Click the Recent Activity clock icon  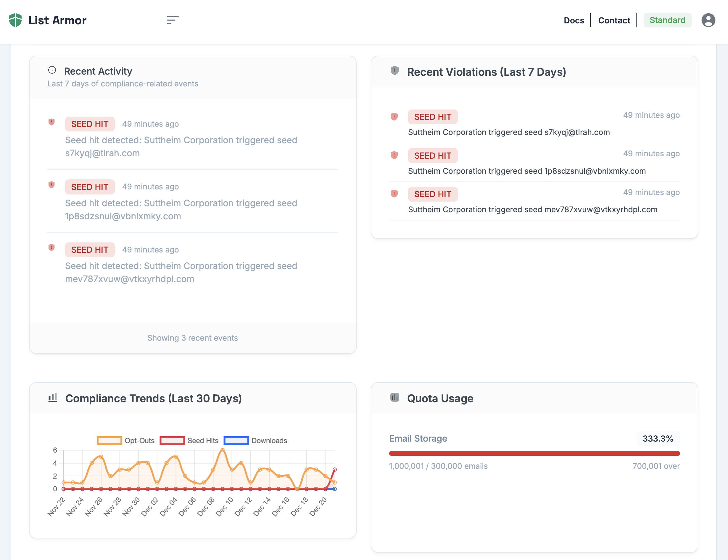(x=52, y=70)
